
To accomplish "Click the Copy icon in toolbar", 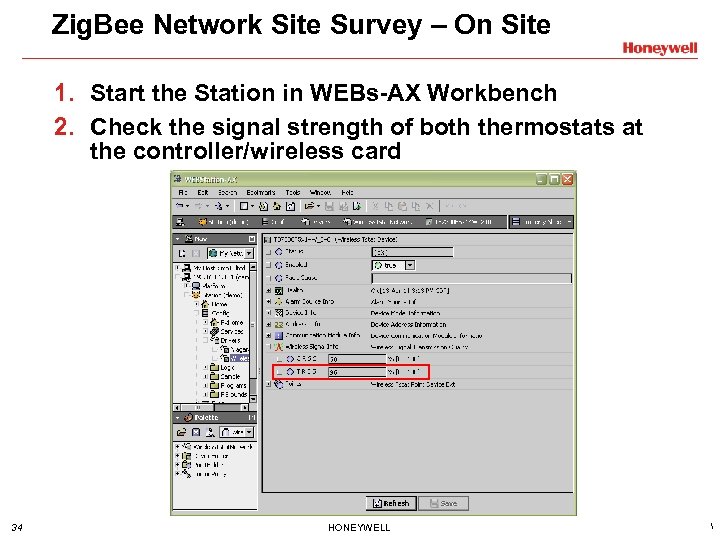I will point(389,206).
